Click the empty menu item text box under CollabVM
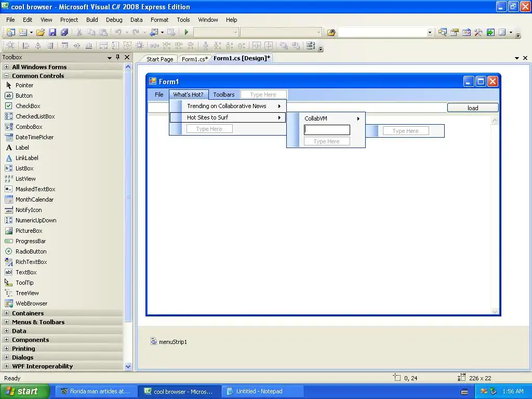 click(x=327, y=130)
